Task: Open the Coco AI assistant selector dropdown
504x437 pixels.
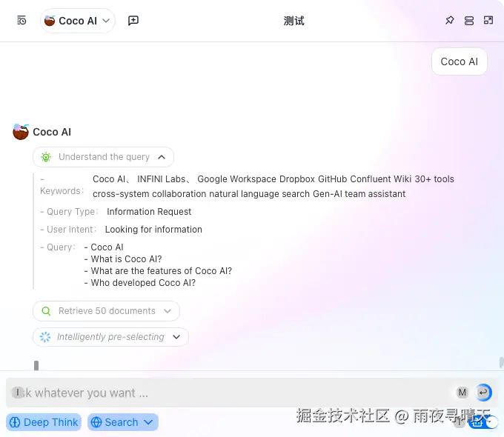Action: (x=78, y=21)
